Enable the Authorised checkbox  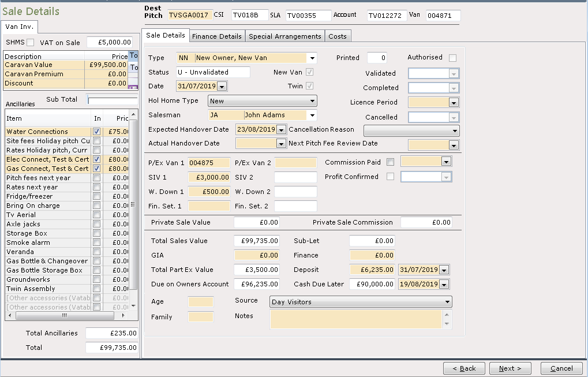[x=452, y=58]
